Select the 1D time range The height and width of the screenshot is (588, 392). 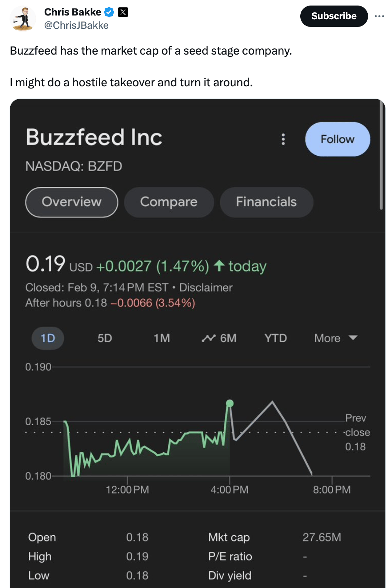pyautogui.click(x=48, y=338)
